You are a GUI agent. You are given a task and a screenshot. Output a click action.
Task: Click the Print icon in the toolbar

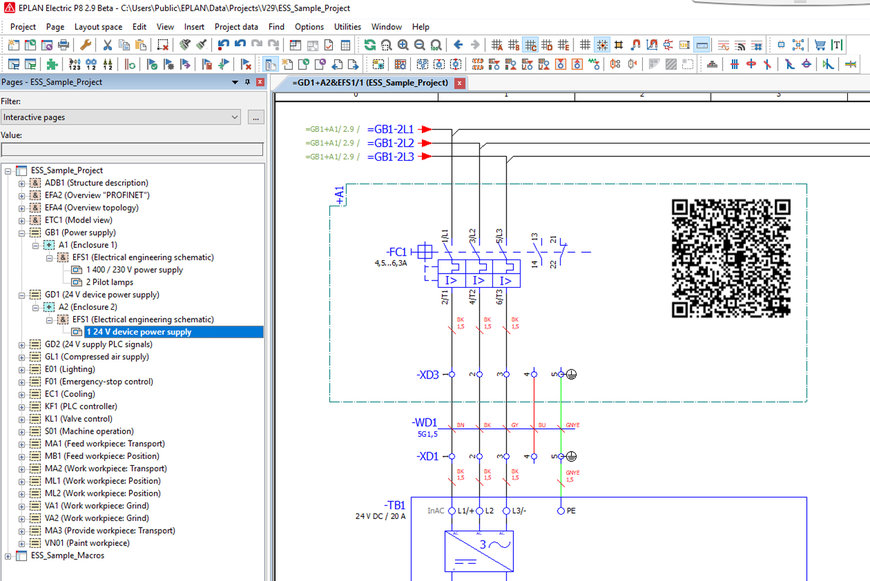tap(64, 45)
